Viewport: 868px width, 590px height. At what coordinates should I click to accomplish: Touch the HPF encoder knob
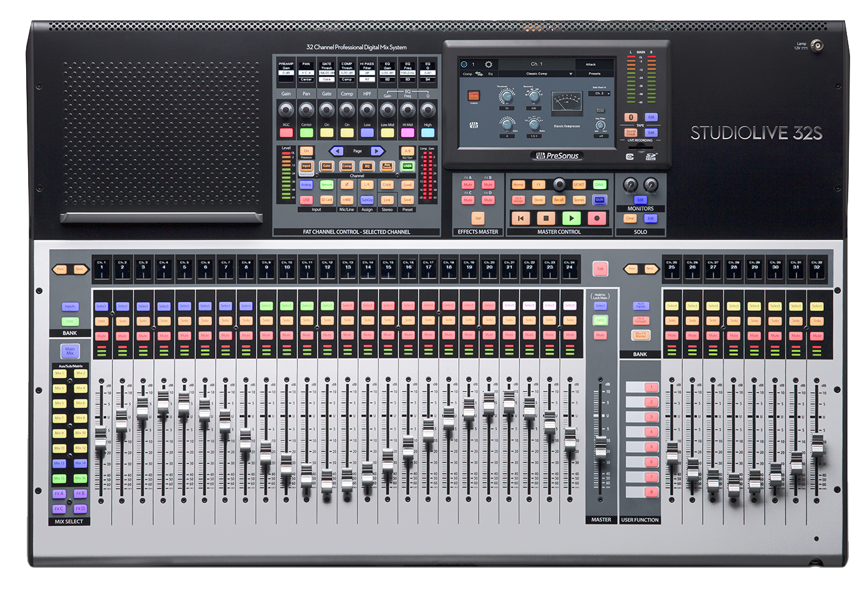pyautogui.click(x=367, y=110)
